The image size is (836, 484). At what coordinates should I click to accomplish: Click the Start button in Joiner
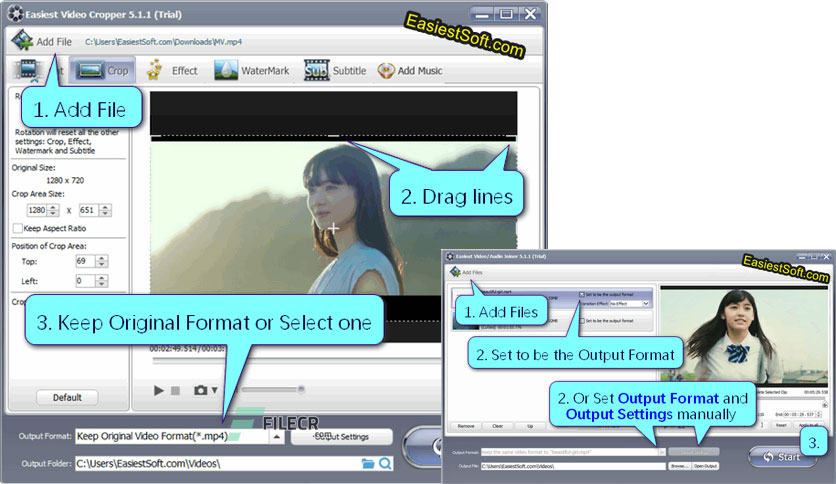782,457
